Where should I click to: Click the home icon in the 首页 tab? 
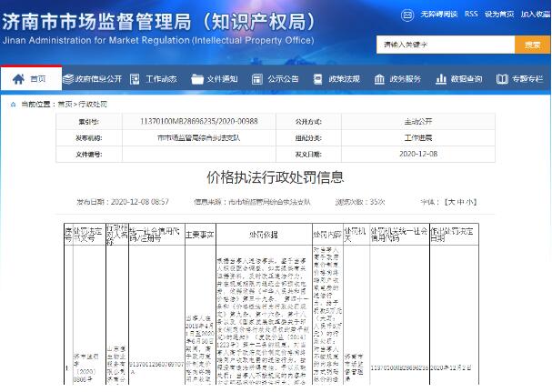(18, 79)
